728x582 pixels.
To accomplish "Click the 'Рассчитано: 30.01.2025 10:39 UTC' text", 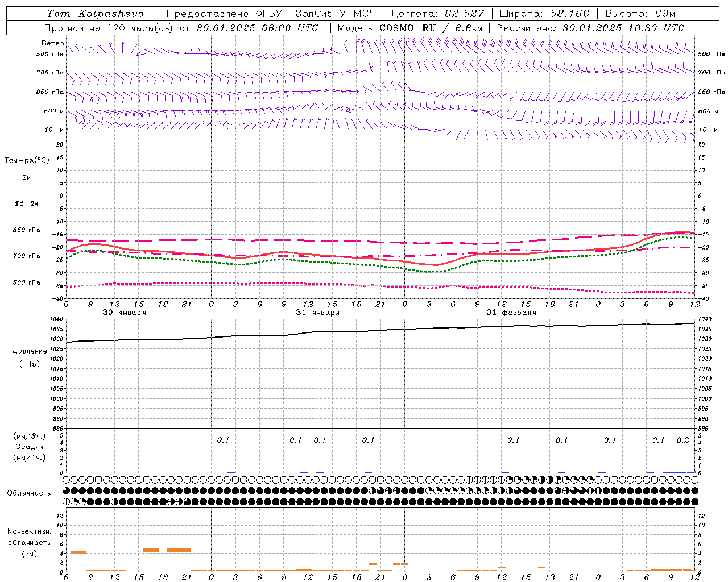I will tap(590, 28).
